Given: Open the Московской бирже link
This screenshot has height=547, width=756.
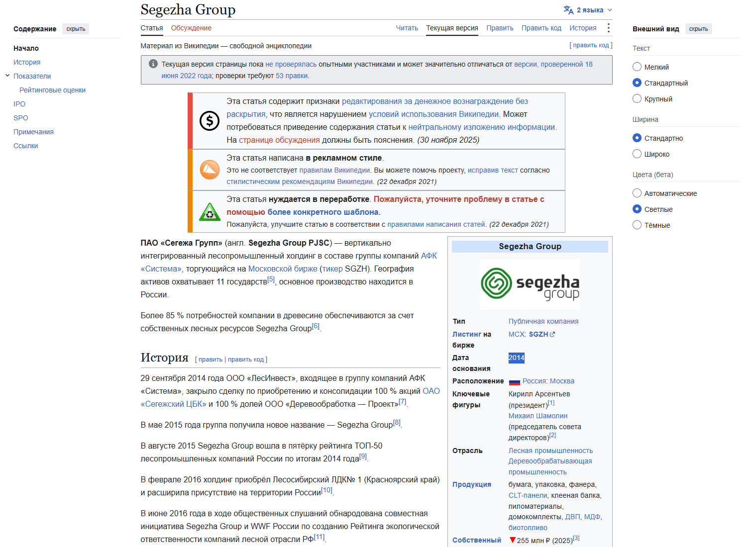Looking at the screenshot, I should pyautogui.click(x=283, y=269).
